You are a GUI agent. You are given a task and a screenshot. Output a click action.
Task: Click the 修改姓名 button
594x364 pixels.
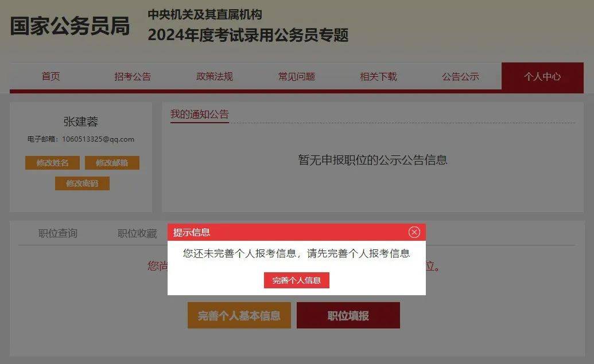pyautogui.click(x=52, y=163)
